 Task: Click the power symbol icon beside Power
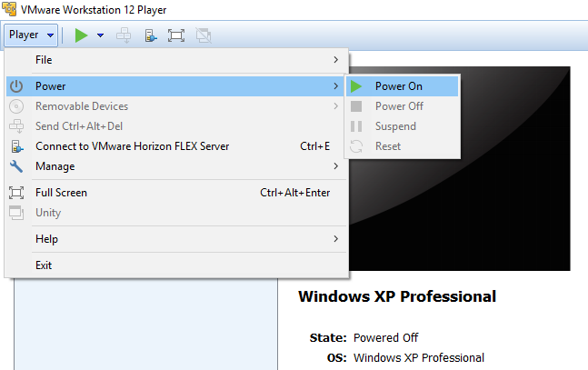click(16, 86)
